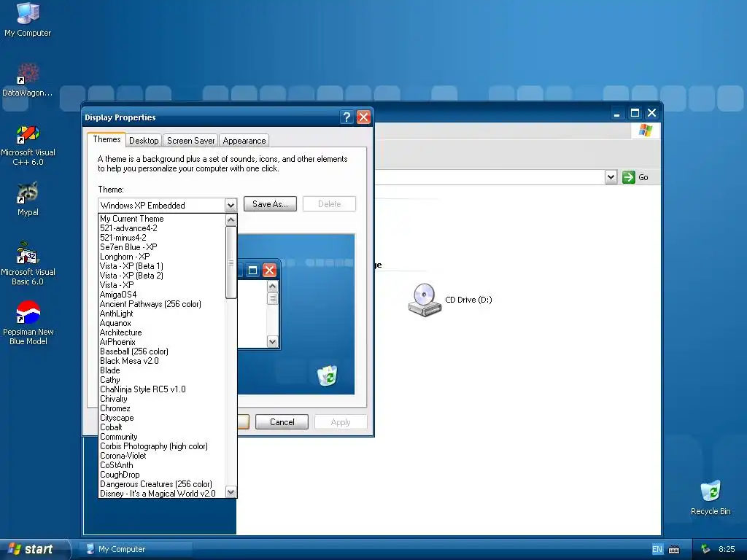Open the Appearance tab
The width and height of the screenshot is (747, 560).
(244, 141)
